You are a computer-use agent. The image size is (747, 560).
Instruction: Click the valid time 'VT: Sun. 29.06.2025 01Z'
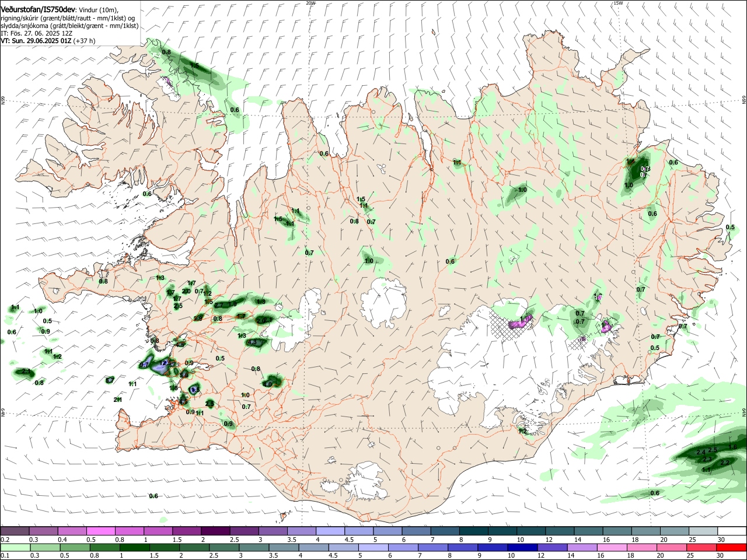click(36, 41)
